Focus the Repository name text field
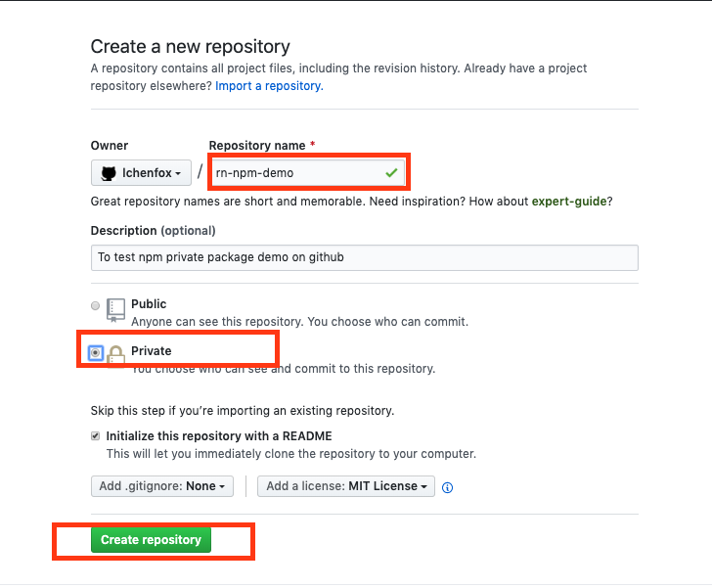 293,173
